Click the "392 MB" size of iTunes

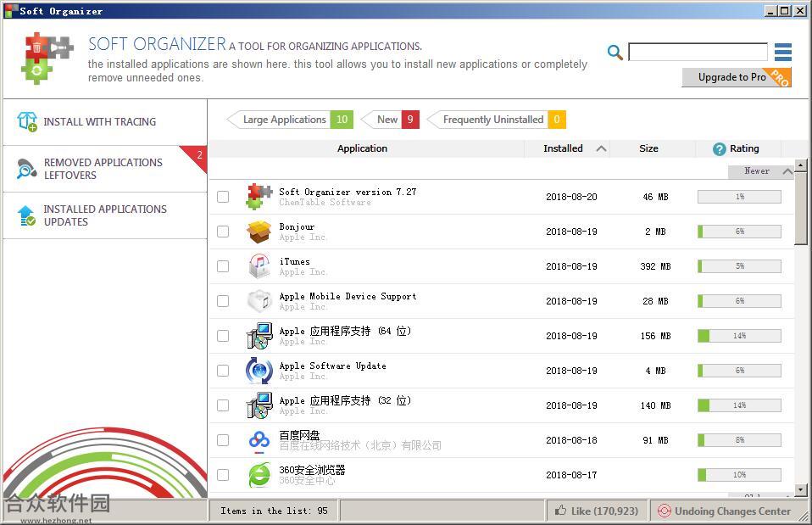click(655, 266)
